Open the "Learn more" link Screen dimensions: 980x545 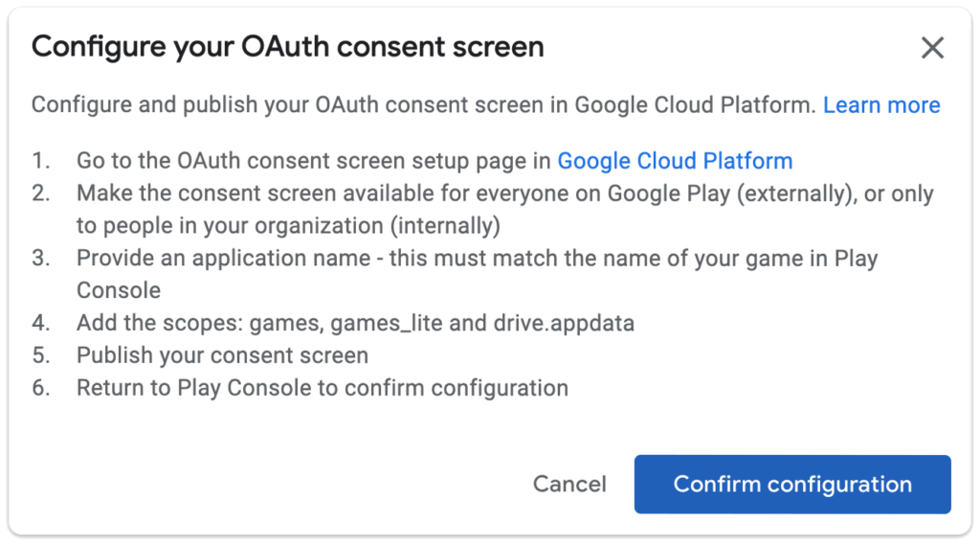pyautogui.click(x=881, y=105)
